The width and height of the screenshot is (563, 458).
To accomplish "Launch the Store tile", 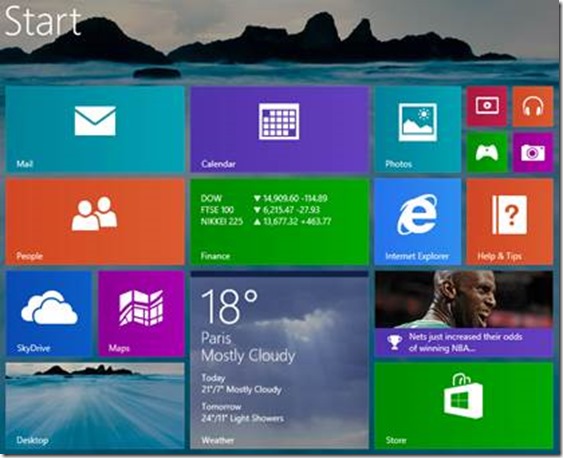I will 464,406.
